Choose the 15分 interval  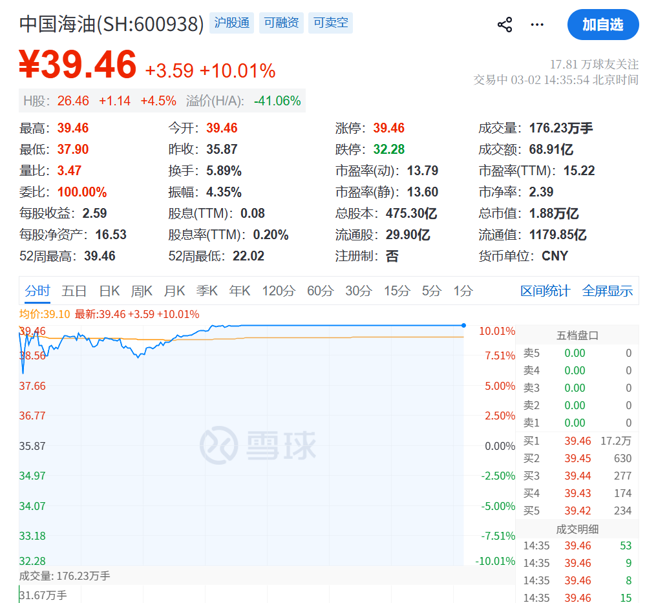397,291
